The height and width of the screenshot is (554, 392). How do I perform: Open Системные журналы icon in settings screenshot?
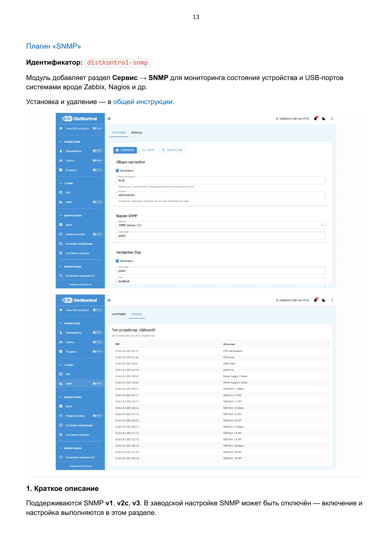[x=61, y=253]
